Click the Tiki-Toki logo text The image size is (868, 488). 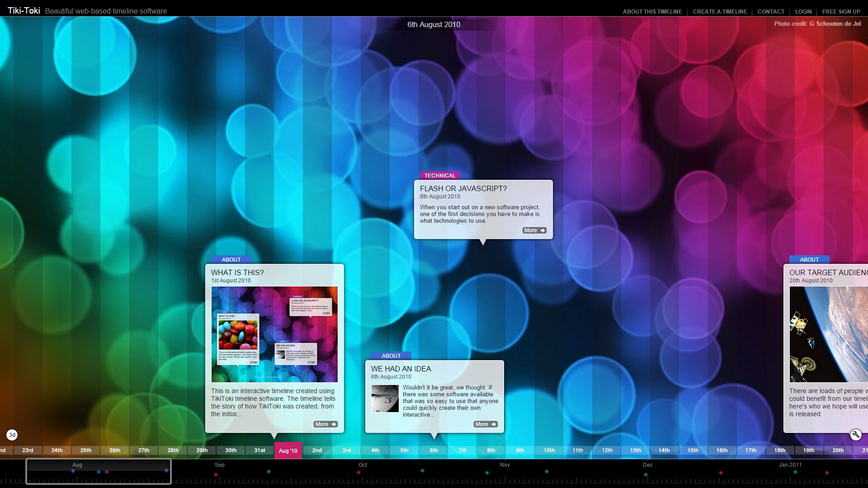pyautogui.click(x=24, y=10)
